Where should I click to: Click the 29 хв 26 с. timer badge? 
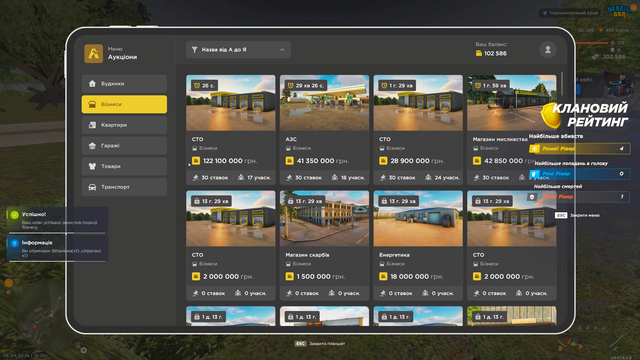pos(307,86)
